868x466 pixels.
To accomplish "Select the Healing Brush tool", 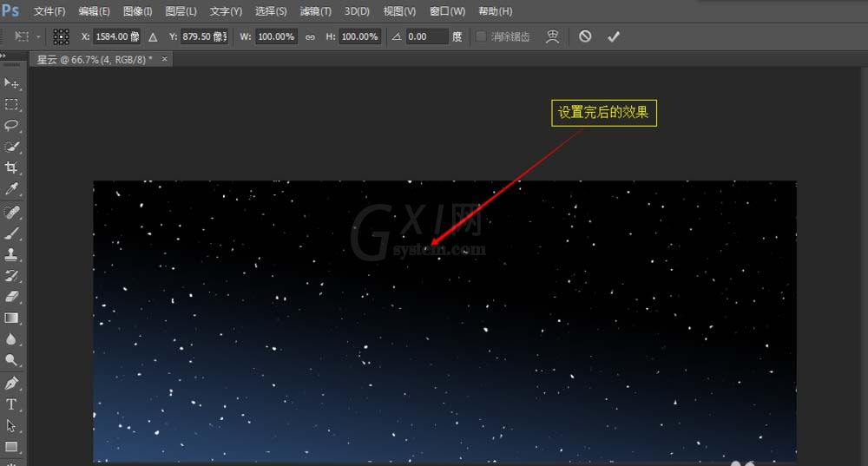I will tap(11, 213).
